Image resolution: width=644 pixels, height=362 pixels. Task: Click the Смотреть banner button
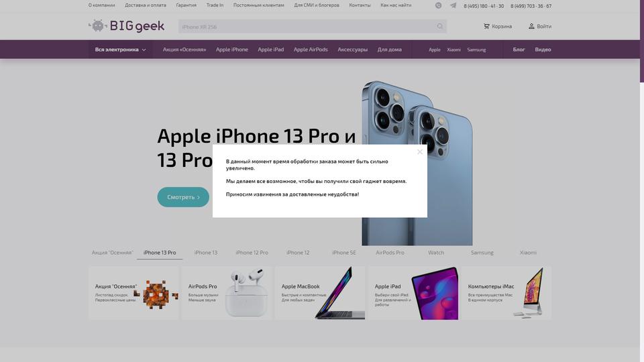coord(183,197)
